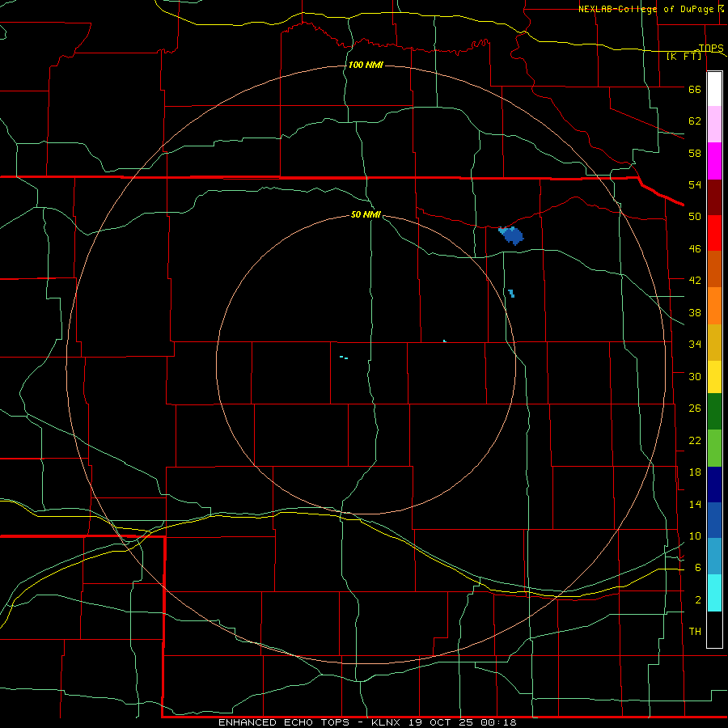Screen dimensions: 728x728
Task: Click the '100 NMI' range ring label
Action: coord(366,65)
